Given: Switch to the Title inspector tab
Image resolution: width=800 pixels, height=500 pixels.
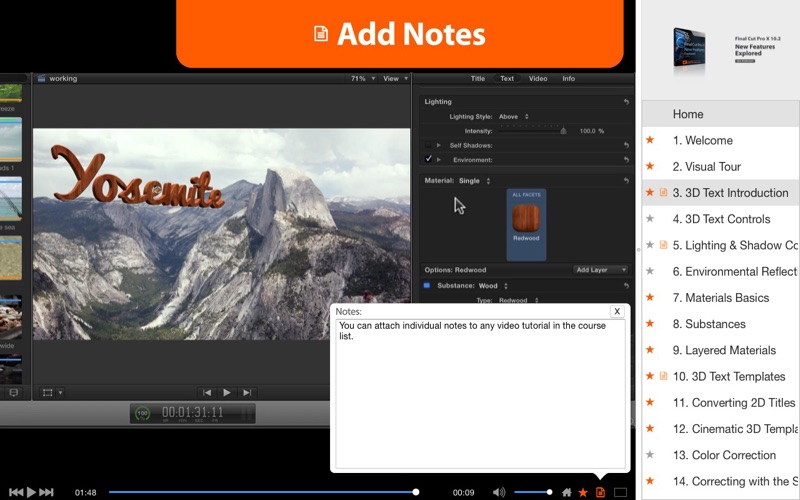Looking at the screenshot, I should tap(478, 79).
